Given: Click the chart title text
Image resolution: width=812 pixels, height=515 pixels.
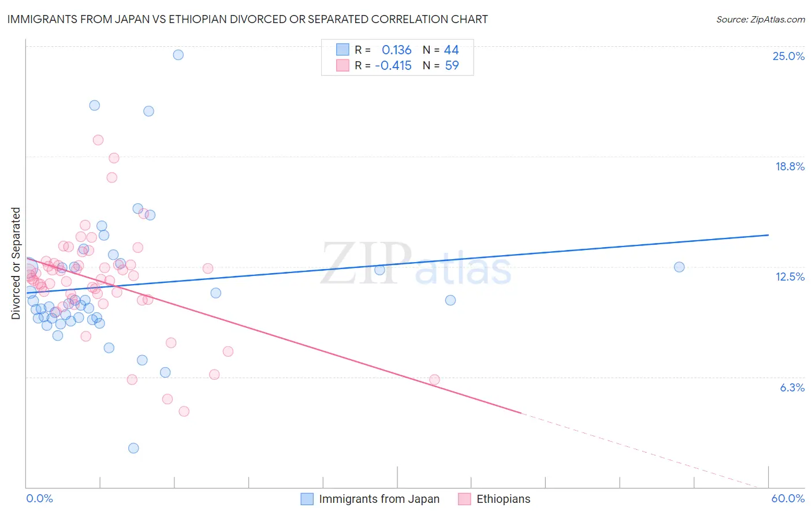Looking at the screenshot, I should coord(247,19).
